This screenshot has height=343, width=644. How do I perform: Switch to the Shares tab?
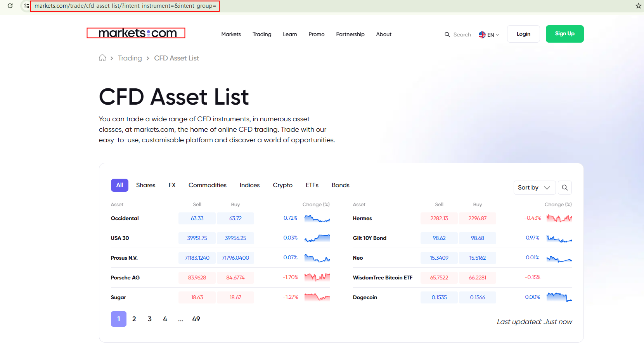click(x=145, y=185)
